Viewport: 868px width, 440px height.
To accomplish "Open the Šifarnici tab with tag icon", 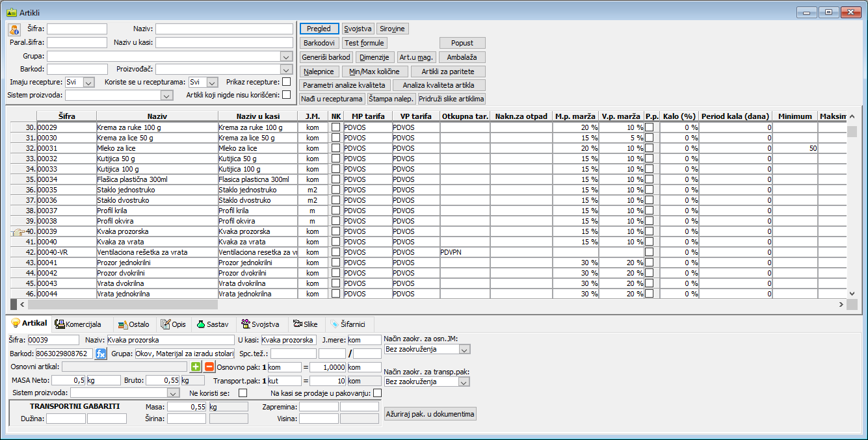I will click(x=348, y=324).
